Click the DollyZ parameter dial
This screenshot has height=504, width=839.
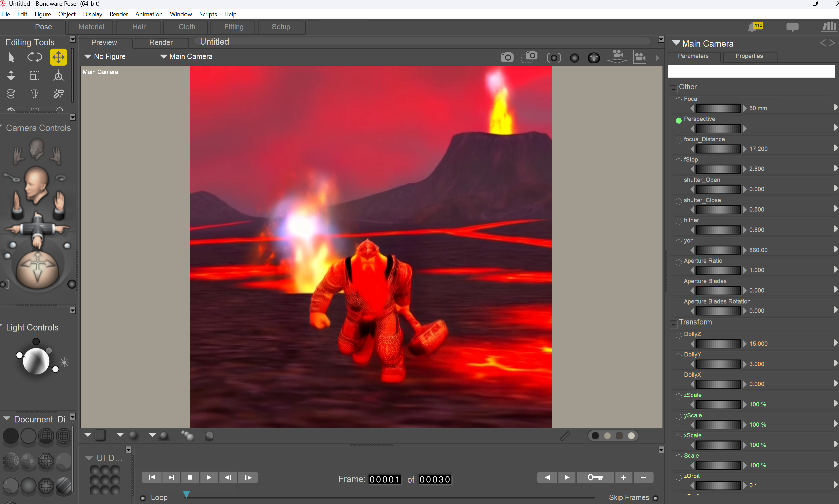tap(718, 344)
